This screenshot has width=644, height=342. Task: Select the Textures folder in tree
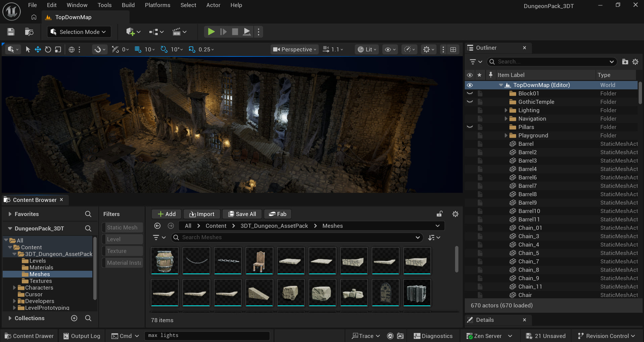40,281
